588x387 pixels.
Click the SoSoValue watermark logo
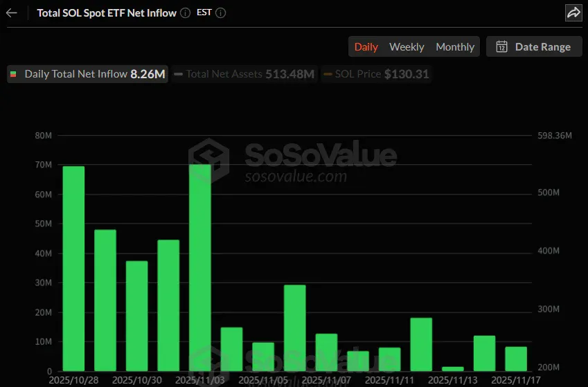(x=210, y=159)
